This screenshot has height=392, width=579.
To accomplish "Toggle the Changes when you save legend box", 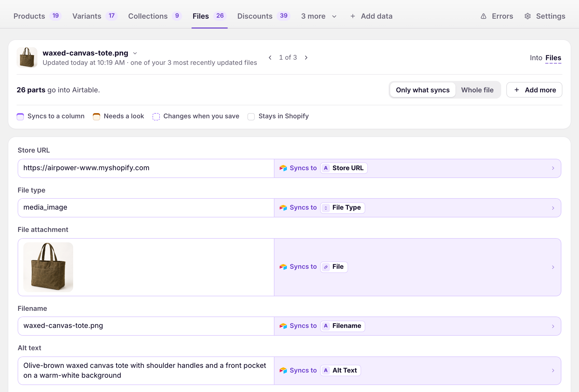I will click(x=156, y=116).
